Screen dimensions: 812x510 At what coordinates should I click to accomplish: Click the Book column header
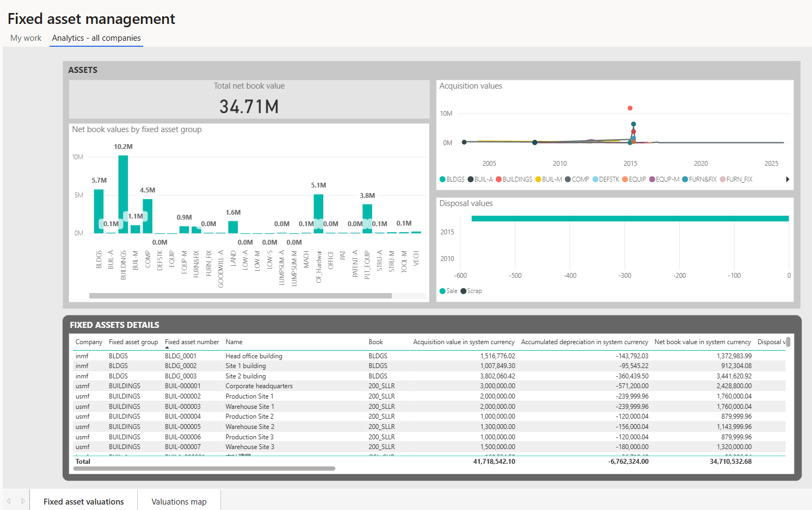(x=376, y=342)
